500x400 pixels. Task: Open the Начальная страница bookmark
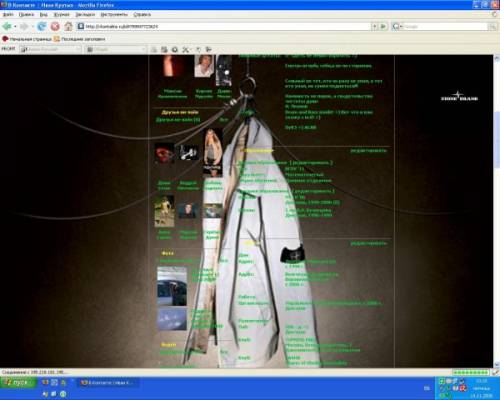pyautogui.click(x=27, y=39)
